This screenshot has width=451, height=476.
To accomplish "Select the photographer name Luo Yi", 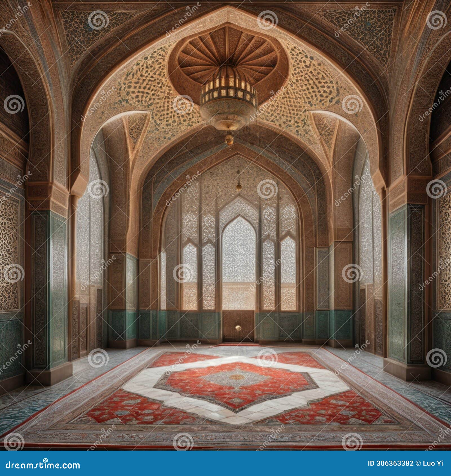I will tap(432, 463).
